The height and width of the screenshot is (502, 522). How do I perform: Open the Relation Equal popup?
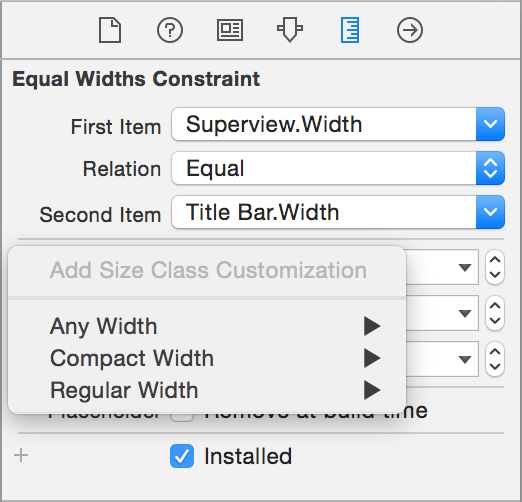pyautogui.click(x=338, y=168)
